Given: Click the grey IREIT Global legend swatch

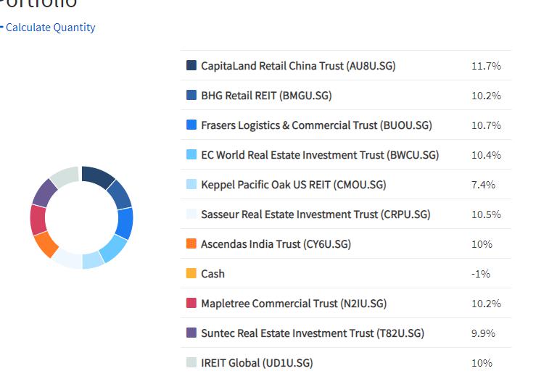Looking at the screenshot, I should coord(191,362).
